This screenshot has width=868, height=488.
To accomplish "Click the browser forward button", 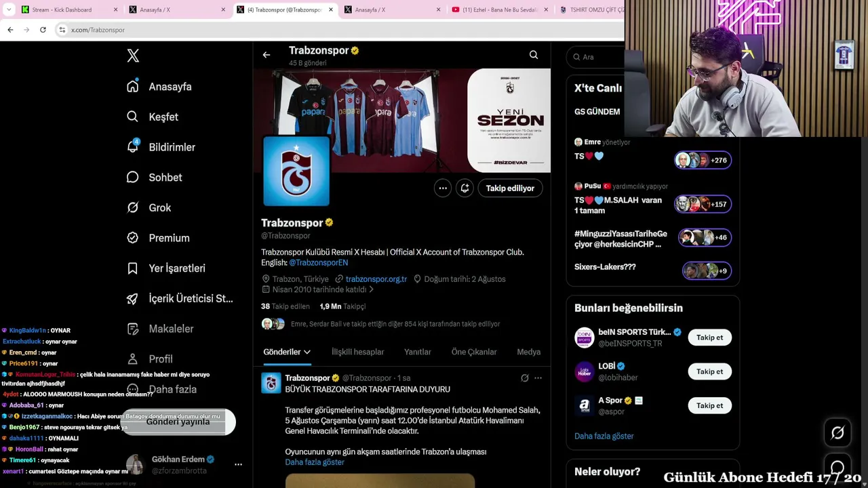I will (x=26, y=30).
